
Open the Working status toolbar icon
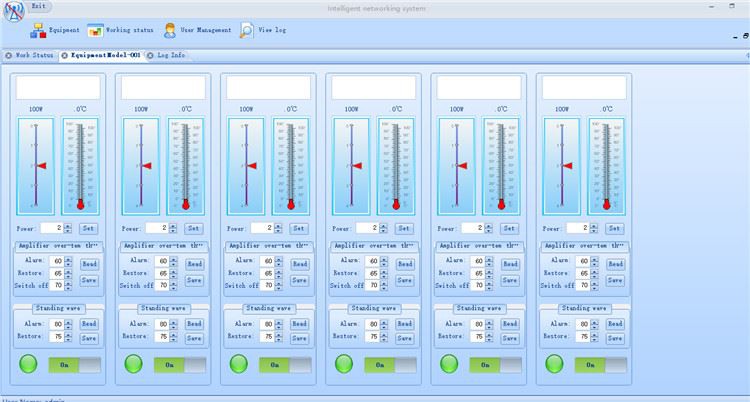[x=95, y=30]
